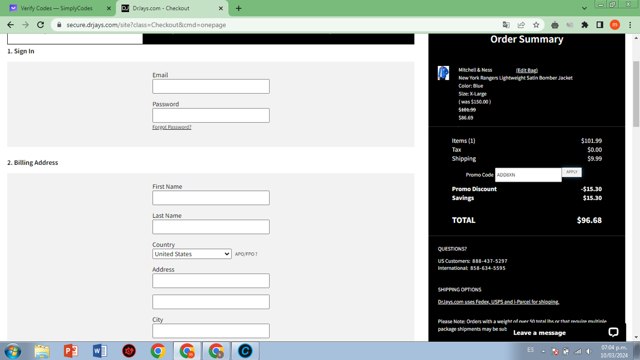This screenshot has height=360, width=640.
Task: Open the Windows Start menu
Action: [13, 351]
